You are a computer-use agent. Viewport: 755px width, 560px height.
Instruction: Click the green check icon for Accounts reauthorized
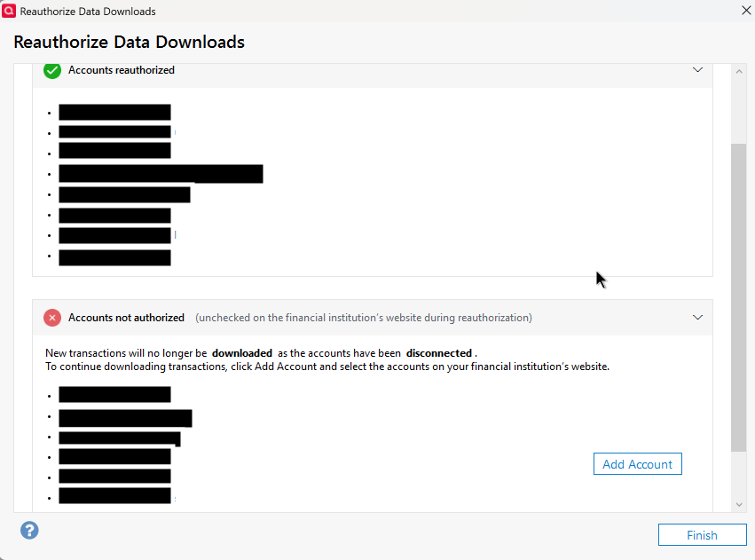tap(52, 70)
